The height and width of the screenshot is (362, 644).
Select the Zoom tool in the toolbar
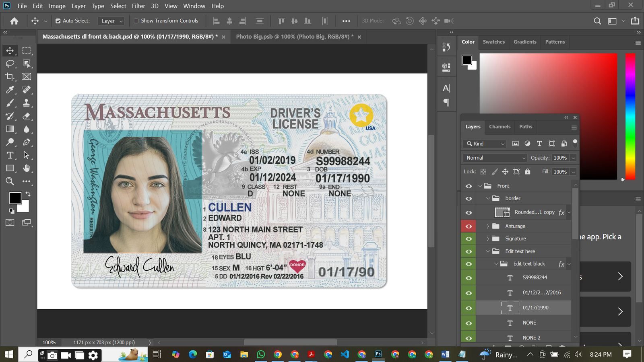pos(10,181)
